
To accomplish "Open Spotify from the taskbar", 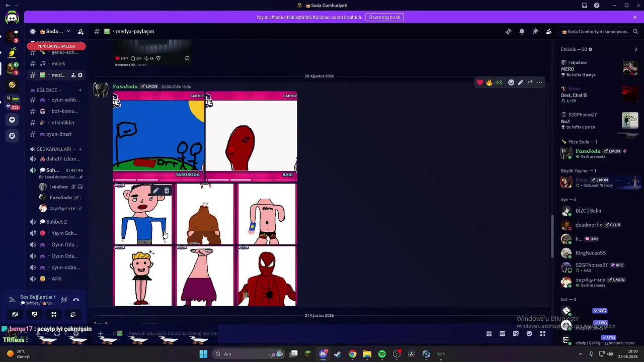I will click(382, 354).
